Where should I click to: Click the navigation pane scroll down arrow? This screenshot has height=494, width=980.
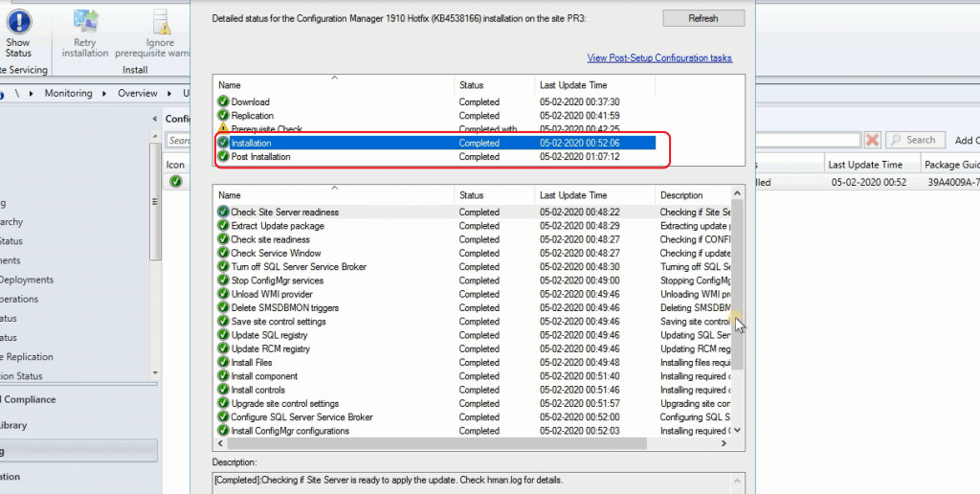156,373
